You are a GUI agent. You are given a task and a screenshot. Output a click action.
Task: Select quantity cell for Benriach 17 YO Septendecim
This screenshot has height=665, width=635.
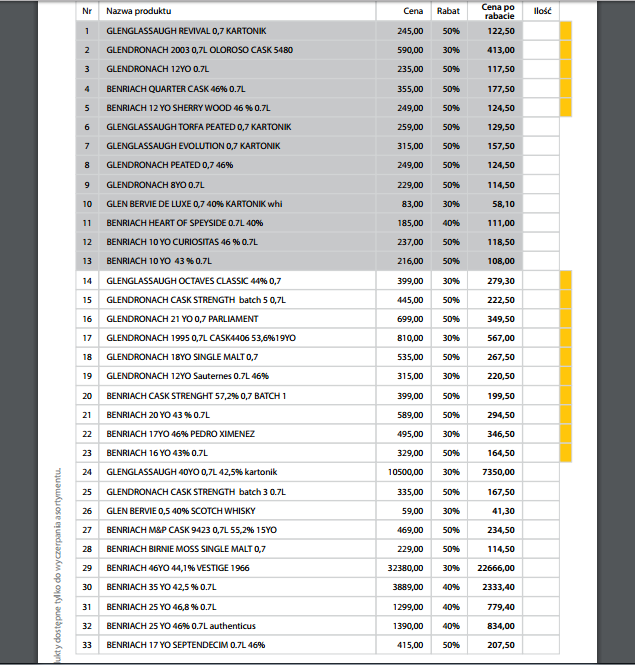pyautogui.click(x=541, y=645)
